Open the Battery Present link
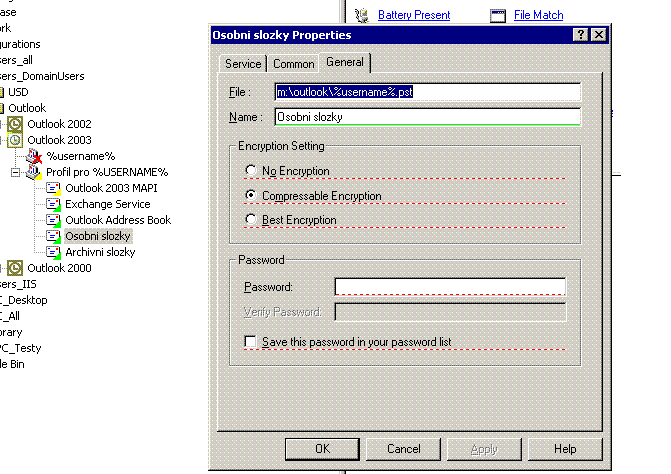The height and width of the screenshot is (474, 671). click(x=414, y=15)
